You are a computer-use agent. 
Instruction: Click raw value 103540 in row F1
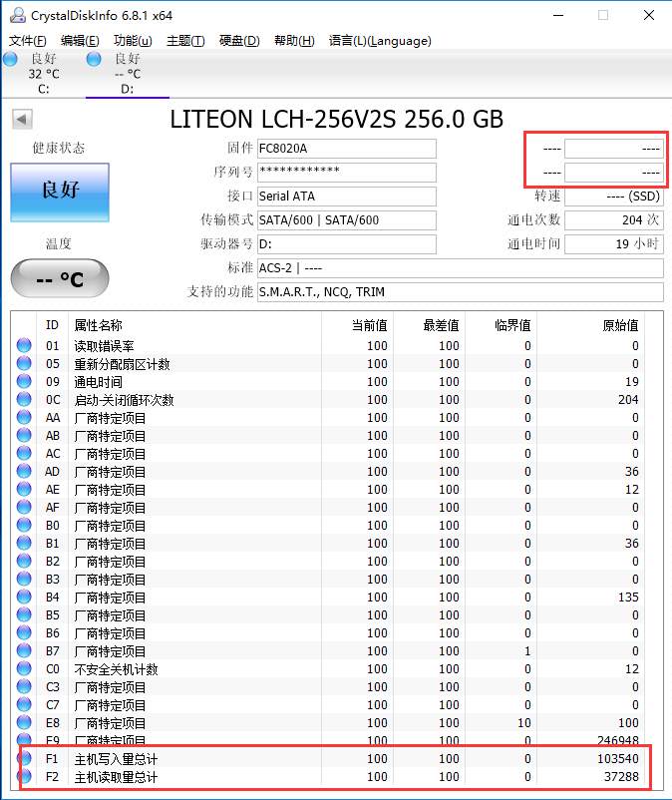(618, 759)
